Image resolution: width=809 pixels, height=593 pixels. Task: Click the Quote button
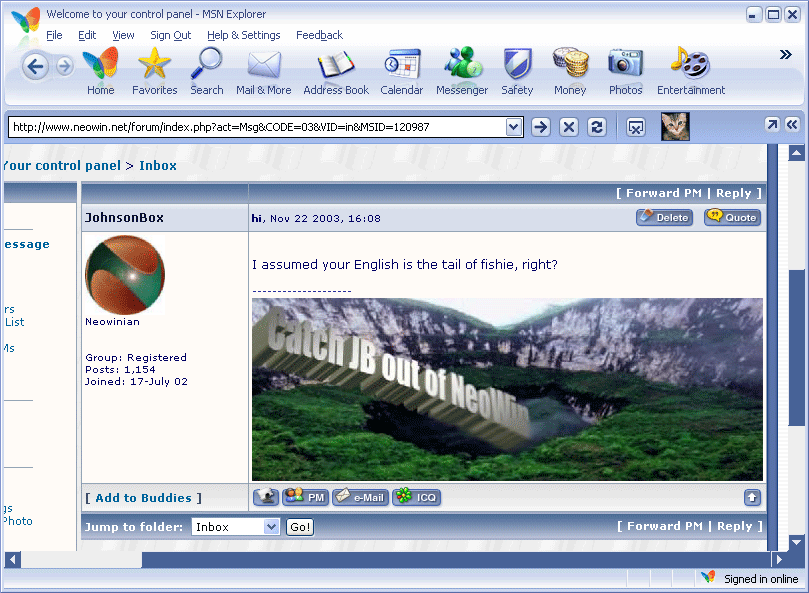click(x=733, y=217)
